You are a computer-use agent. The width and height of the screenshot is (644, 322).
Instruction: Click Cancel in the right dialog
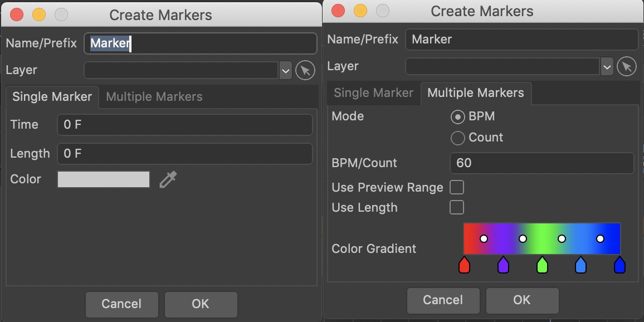point(443,300)
